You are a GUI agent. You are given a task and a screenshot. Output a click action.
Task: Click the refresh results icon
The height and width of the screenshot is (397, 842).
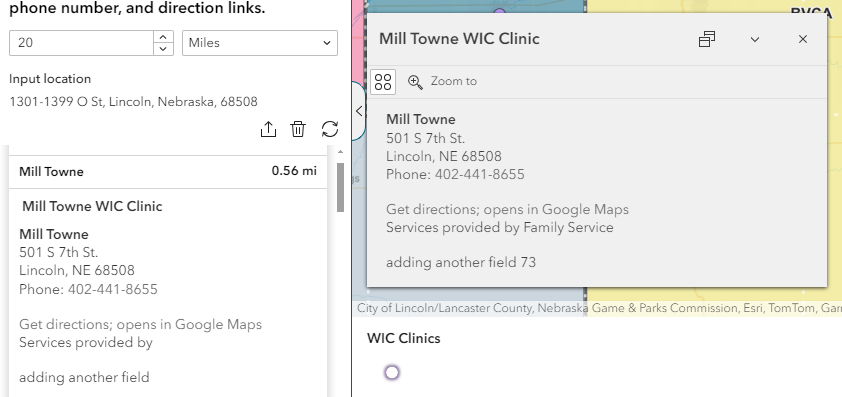[330, 129]
